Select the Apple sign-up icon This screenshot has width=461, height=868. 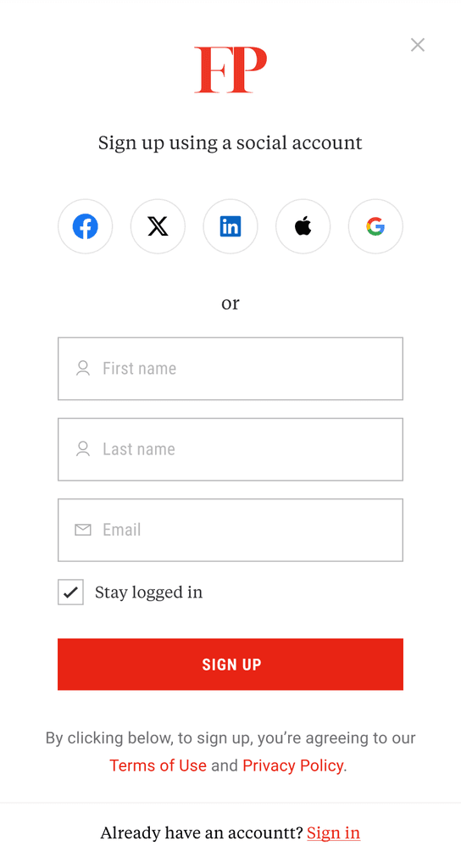click(x=303, y=226)
